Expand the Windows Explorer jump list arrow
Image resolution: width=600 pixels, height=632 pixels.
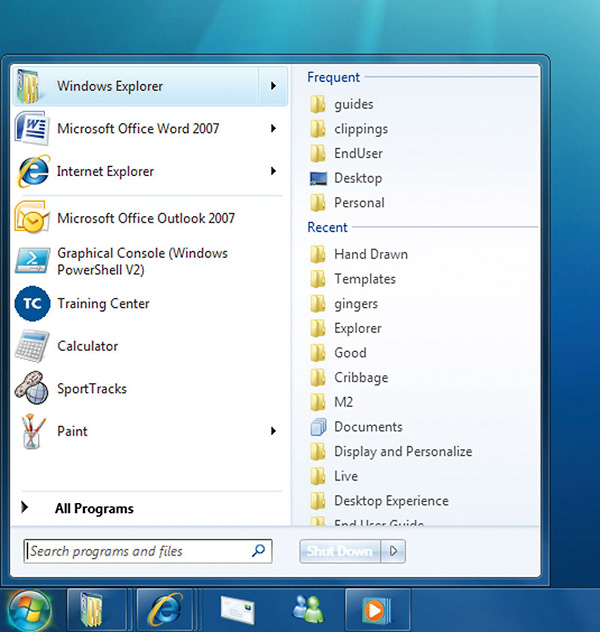coord(273,86)
